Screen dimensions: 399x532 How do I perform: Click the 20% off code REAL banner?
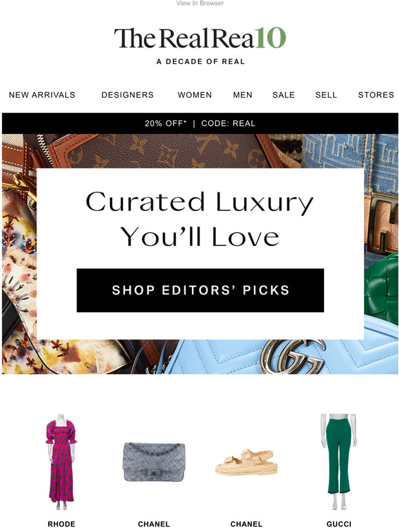200,123
